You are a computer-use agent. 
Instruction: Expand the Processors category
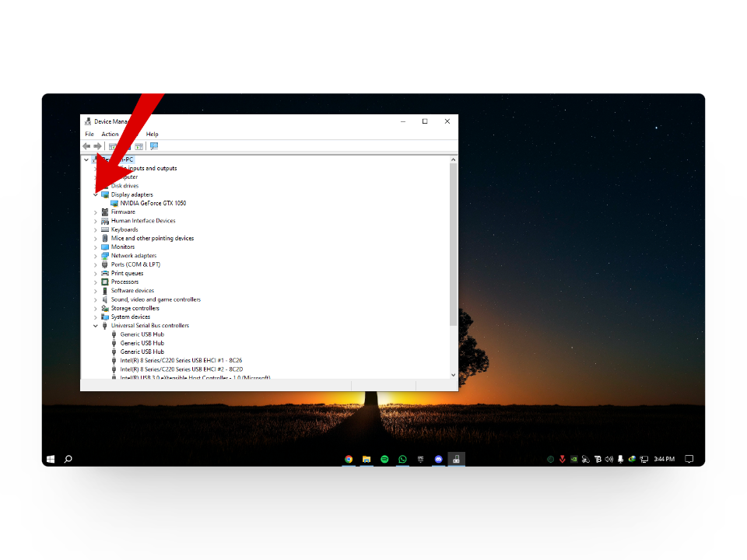pos(96,282)
